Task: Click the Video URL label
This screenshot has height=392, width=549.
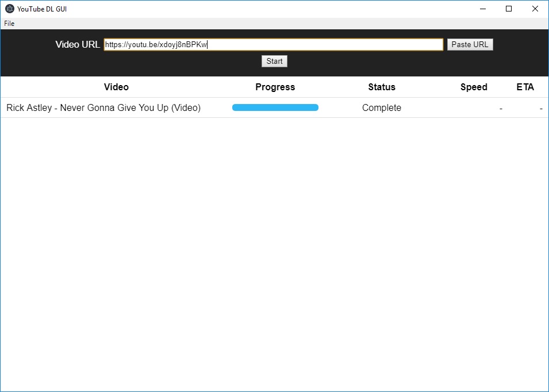Action: click(x=78, y=44)
